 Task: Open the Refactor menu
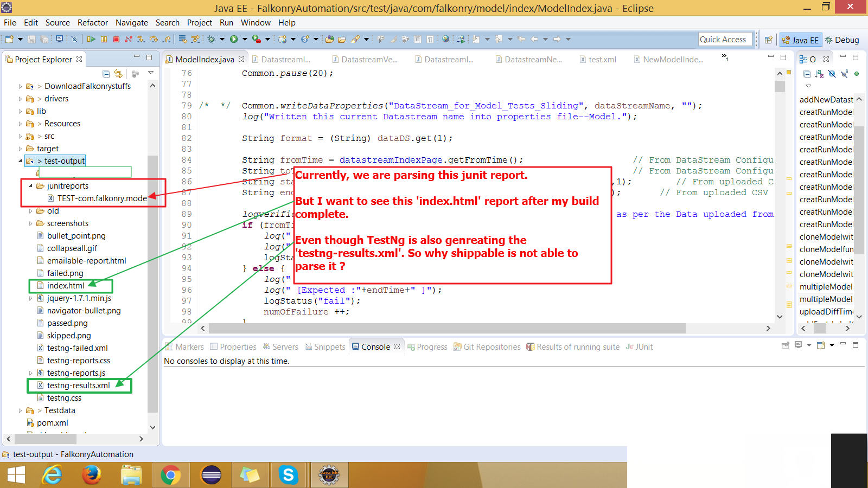pyautogui.click(x=93, y=23)
